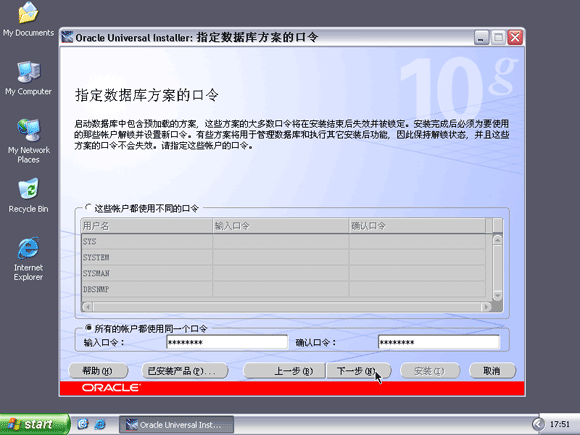Select 这些帐户都使用不同的口令 radio option

88,208
